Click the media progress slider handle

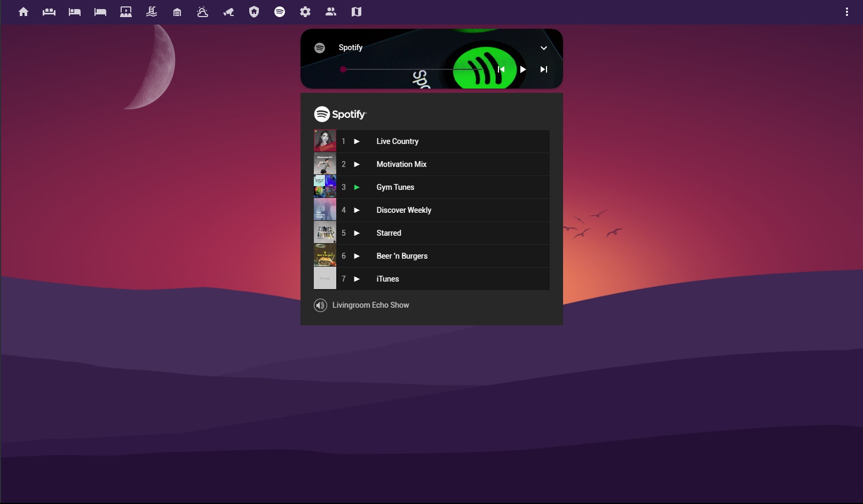[343, 69]
